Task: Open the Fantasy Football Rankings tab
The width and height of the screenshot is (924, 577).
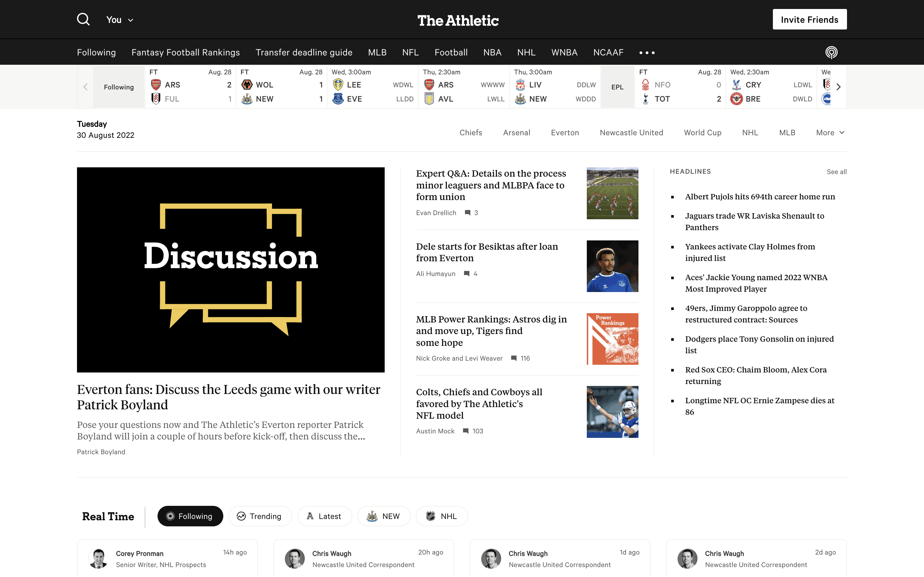Action: pos(185,52)
